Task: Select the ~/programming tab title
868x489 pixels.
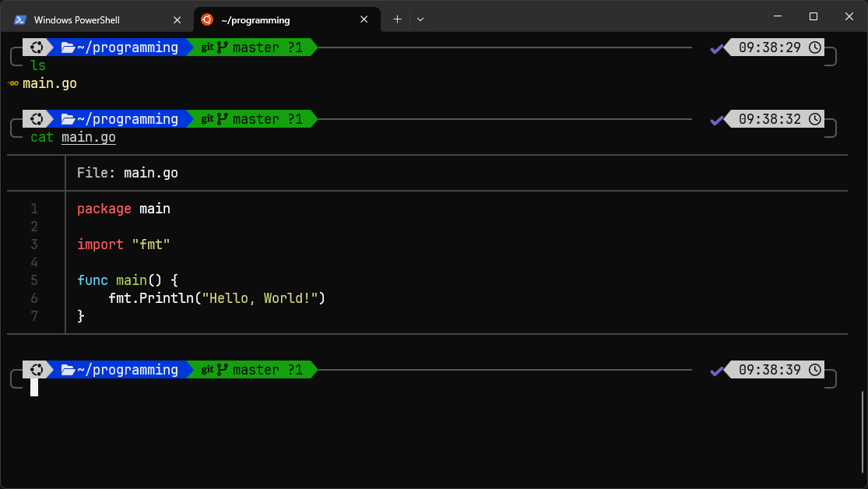Action: pyautogui.click(x=255, y=19)
